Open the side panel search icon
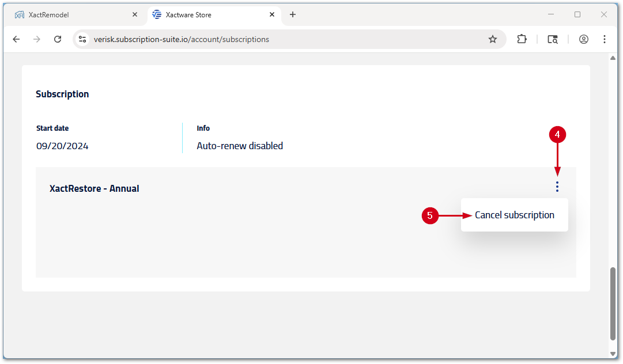 pyautogui.click(x=552, y=39)
